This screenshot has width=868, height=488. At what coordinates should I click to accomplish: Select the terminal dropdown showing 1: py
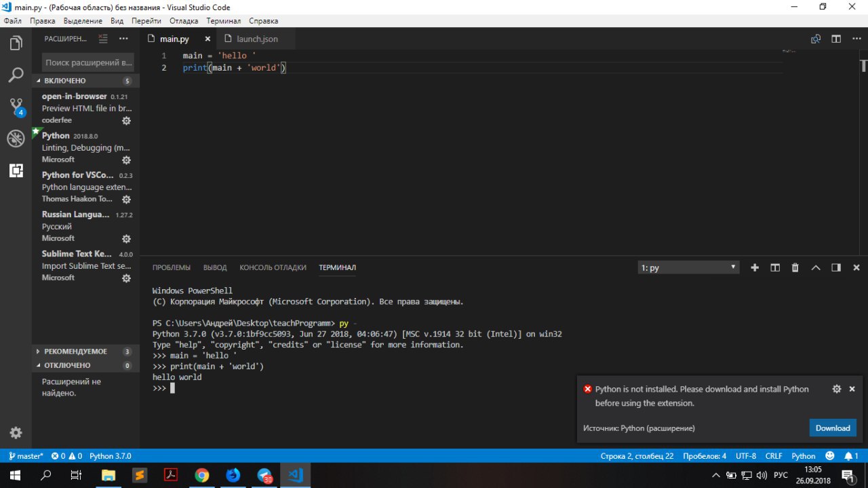[x=689, y=267]
